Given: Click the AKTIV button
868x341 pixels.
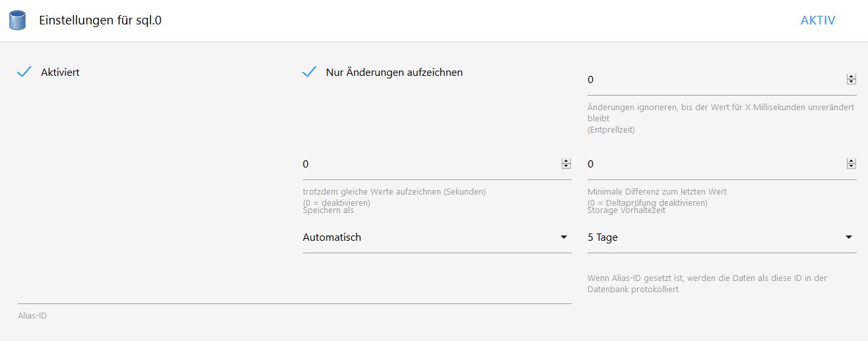Looking at the screenshot, I should pos(818,20).
